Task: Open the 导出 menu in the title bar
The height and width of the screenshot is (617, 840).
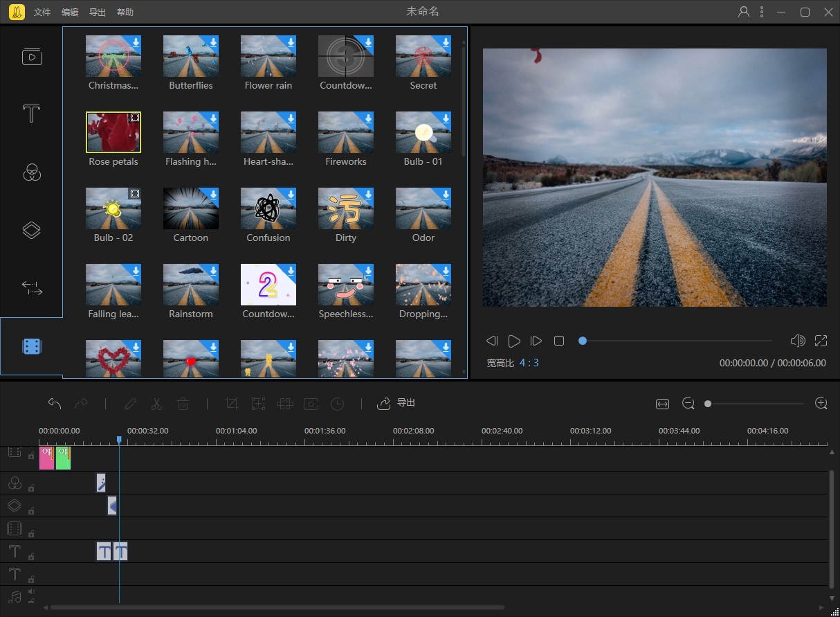Action: click(98, 12)
